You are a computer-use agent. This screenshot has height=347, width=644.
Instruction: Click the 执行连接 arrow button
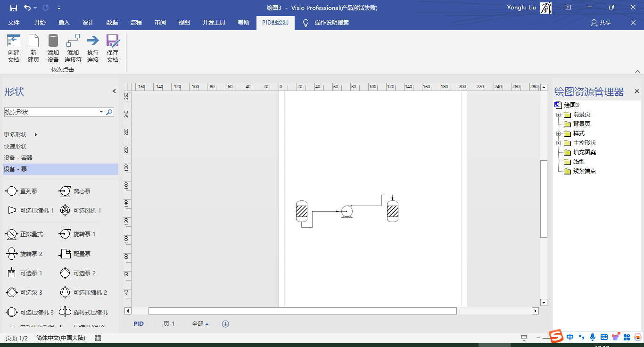point(93,49)
